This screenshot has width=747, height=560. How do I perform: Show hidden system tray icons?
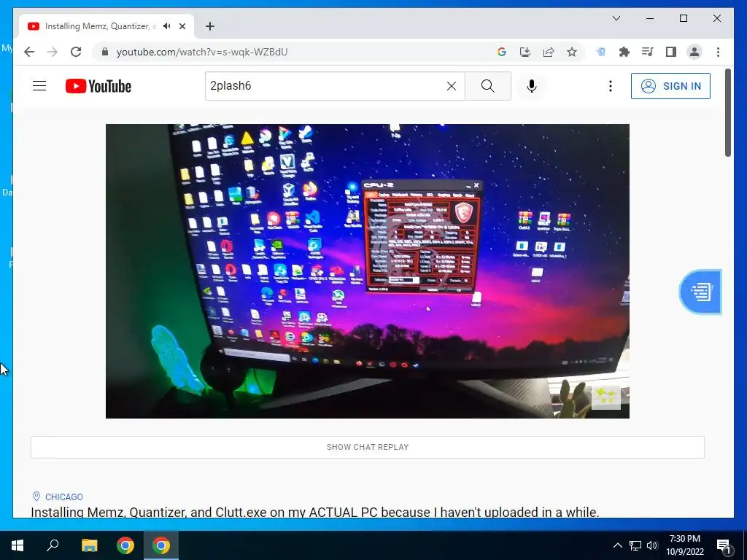617,545
